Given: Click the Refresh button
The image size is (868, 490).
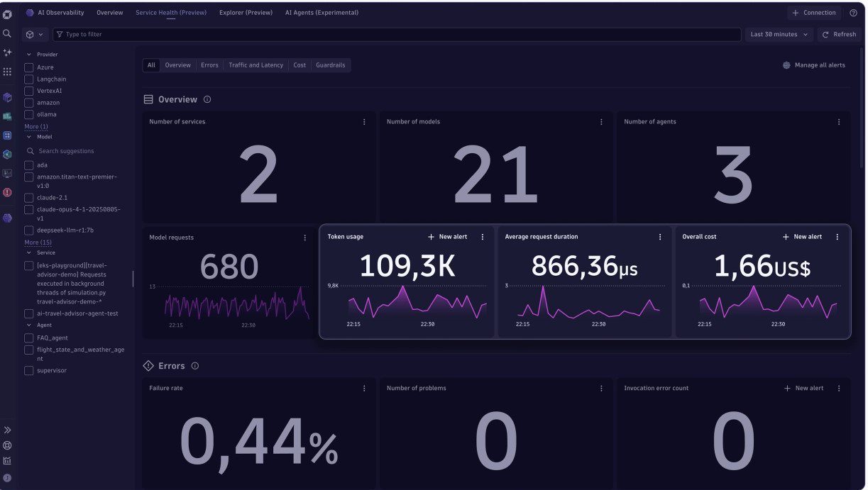Looking at the screenshot, I should (839, 34).
